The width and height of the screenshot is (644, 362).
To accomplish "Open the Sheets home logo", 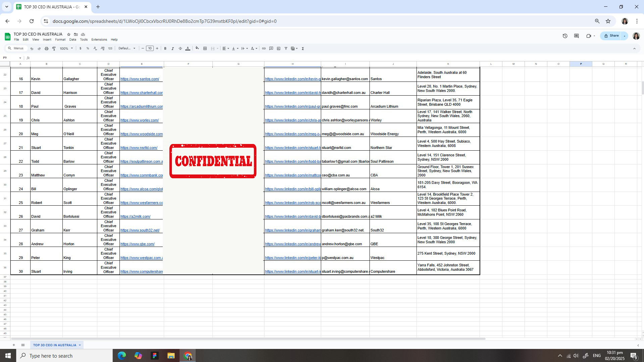I will pos(7,36).
